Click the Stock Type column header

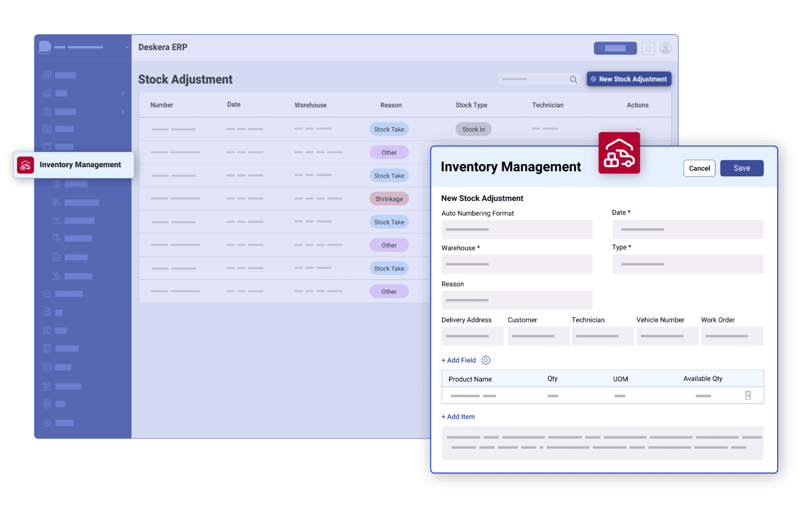[471, 105]
